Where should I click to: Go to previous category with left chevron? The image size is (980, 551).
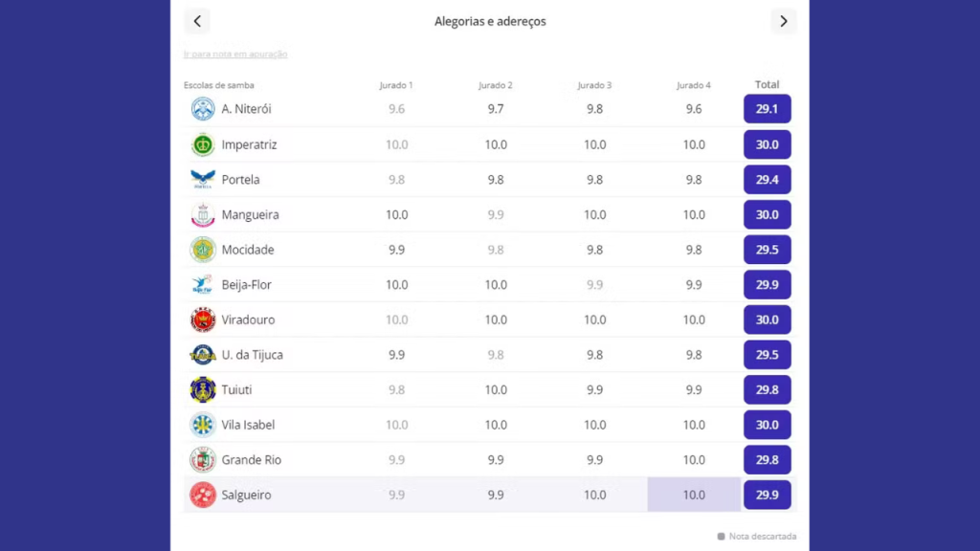(197, 21)
